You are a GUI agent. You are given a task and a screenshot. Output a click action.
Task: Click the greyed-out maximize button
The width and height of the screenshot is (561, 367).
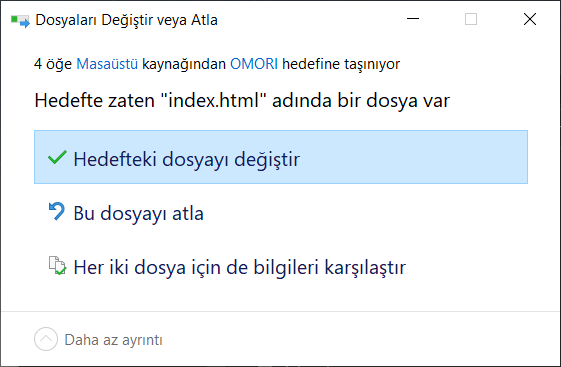(471, 19)
